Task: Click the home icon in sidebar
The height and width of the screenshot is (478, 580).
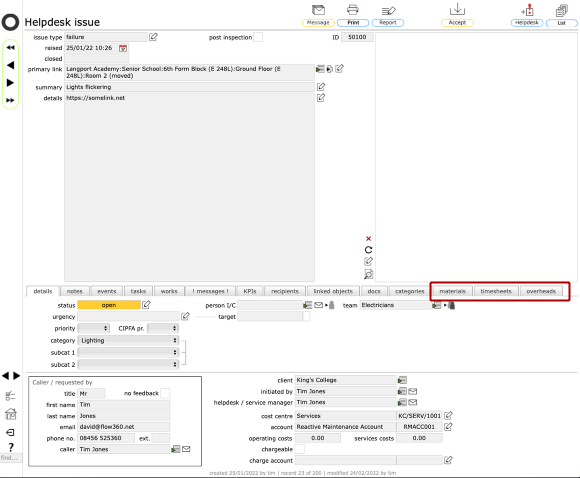Action: [x=11, y=414]
